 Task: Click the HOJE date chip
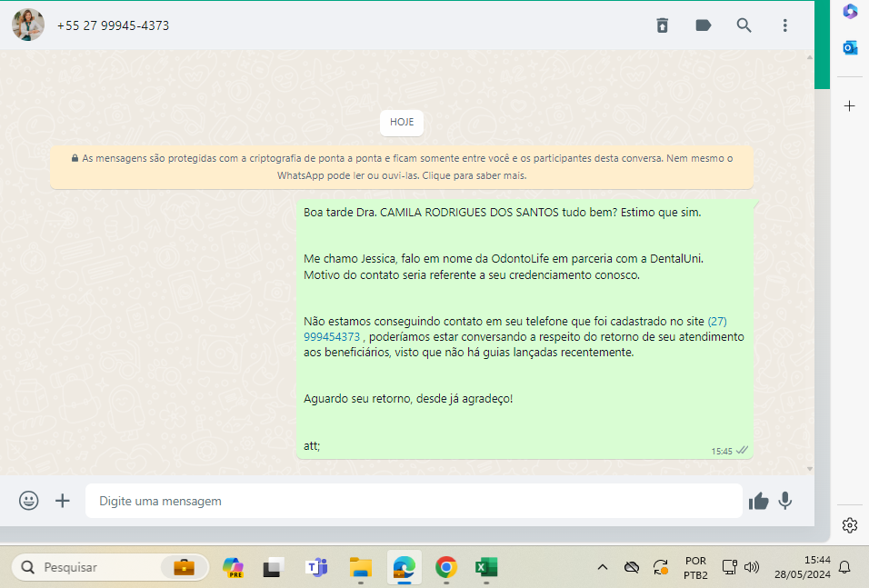(402, 122)
